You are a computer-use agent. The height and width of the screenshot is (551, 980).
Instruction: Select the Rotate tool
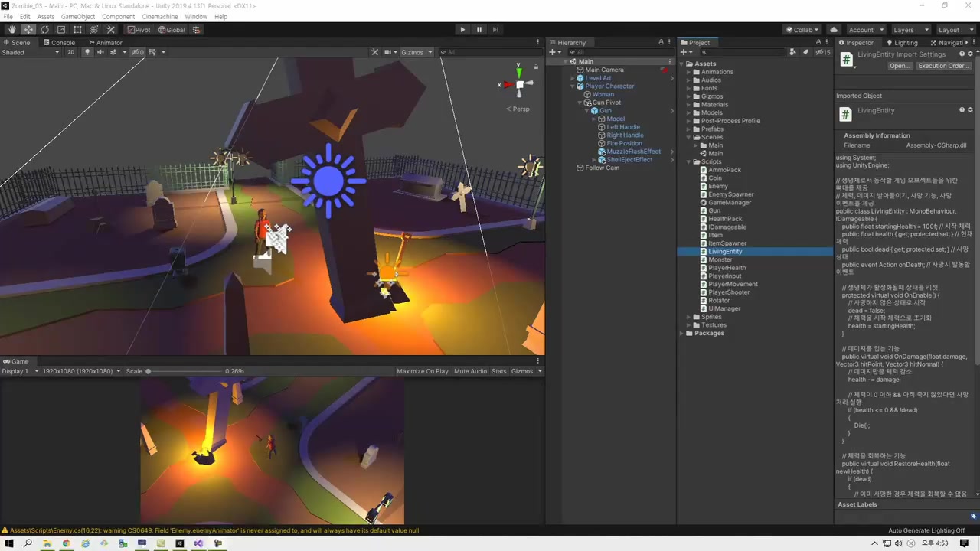(x=44, y=30)
